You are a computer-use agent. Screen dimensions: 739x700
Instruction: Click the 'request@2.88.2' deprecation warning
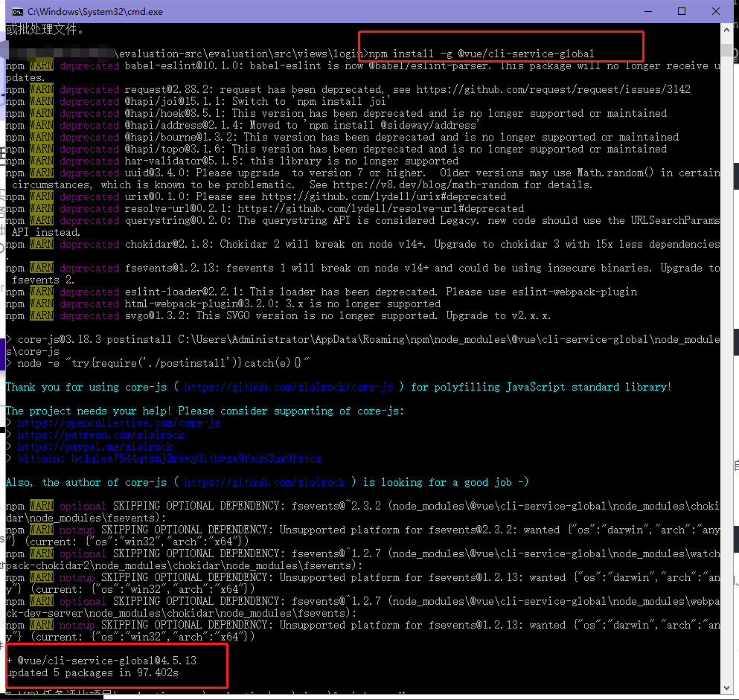coord(348,89)
